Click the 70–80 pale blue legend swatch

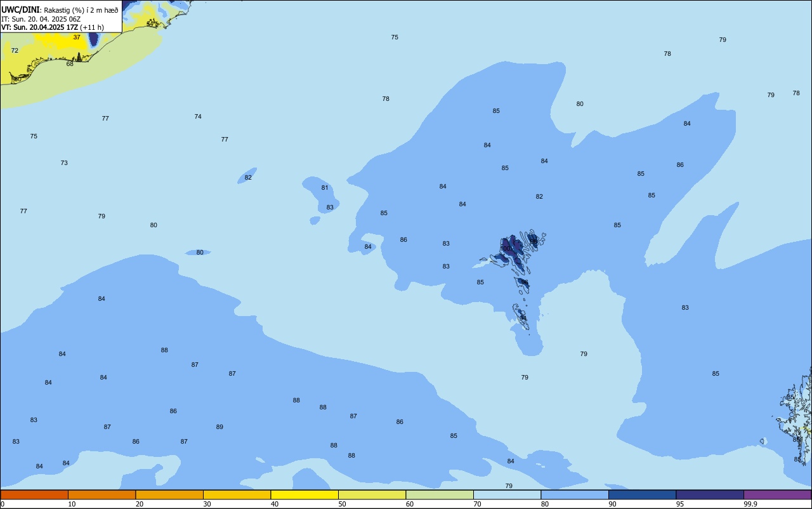[x=507, y=494]
